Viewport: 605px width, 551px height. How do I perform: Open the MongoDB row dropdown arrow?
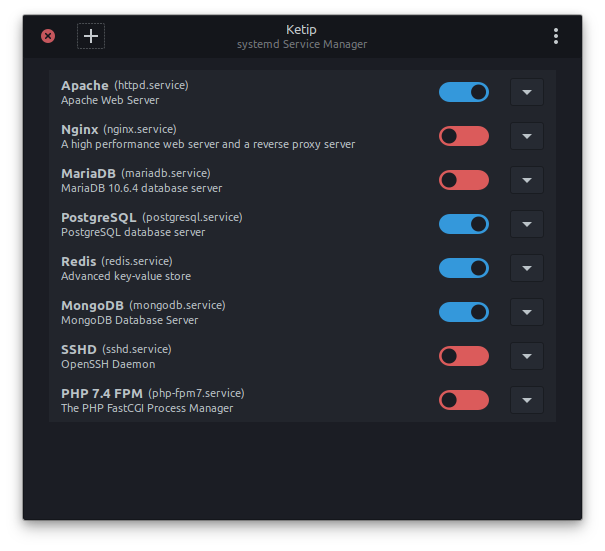tap(527, 312)
